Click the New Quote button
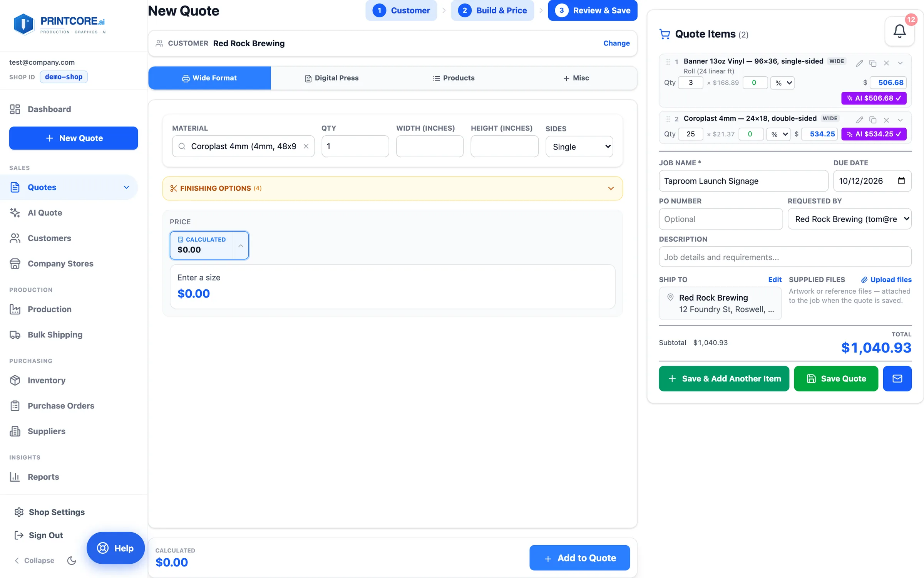The image size is (924, 578). [74, 138]
